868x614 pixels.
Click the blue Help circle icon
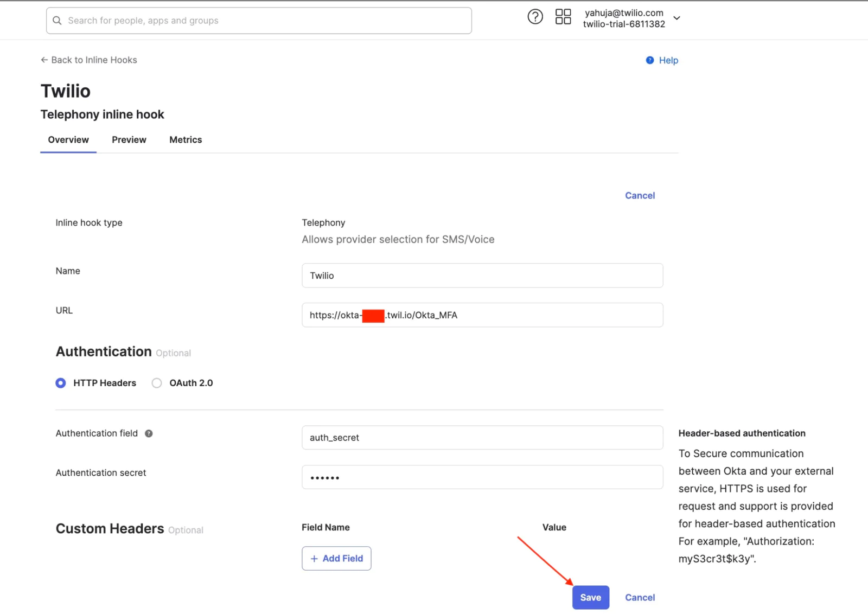649,60
